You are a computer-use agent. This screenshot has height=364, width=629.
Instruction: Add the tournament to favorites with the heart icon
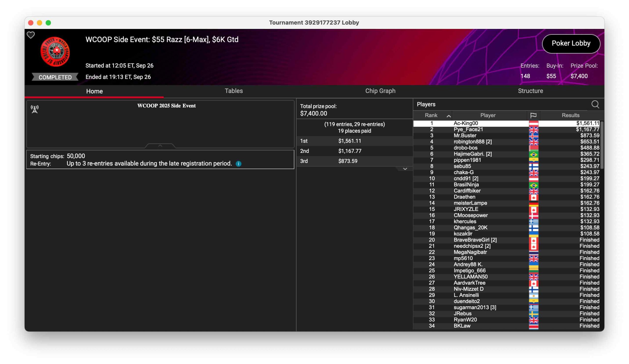coord(31,35)
